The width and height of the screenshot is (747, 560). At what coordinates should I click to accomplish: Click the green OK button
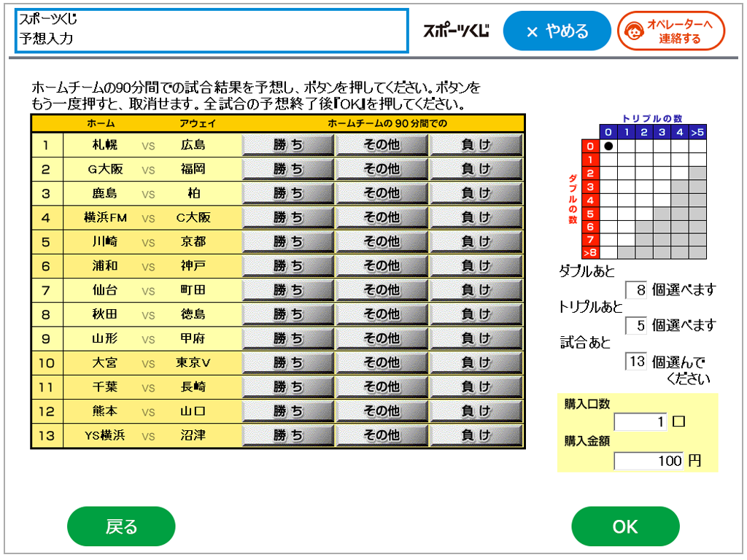pyautogui.click(x=625, y=526)
